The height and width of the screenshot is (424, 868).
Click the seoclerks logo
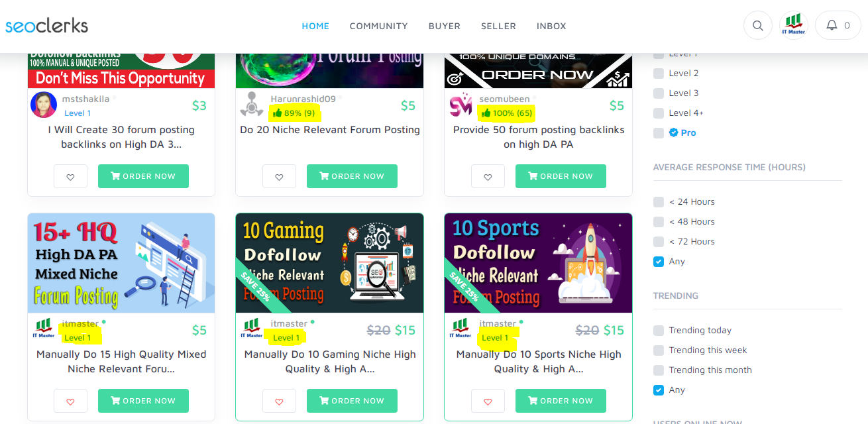click(x=46, y=26)
